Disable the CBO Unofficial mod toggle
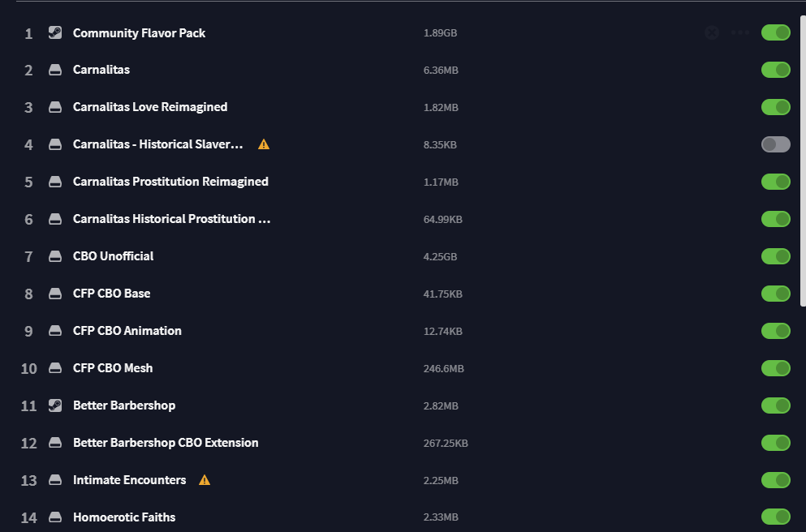This screenshot has width=806, height=532. point(776,256)
